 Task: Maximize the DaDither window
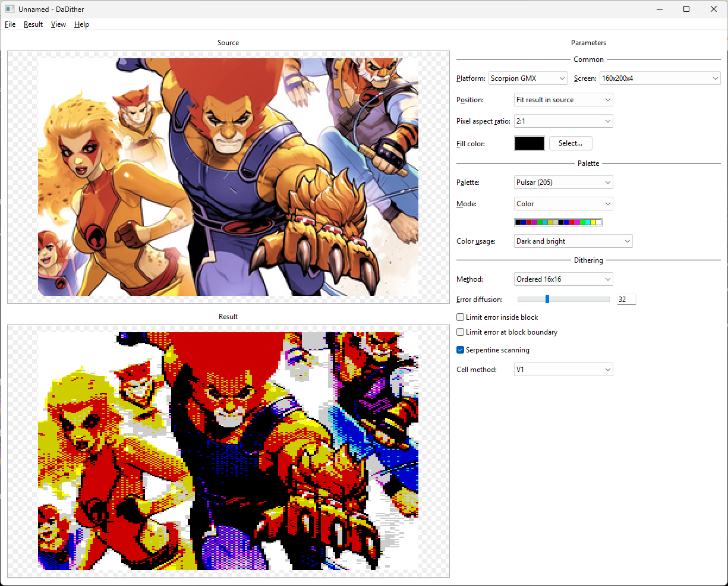tap(686, 9)
